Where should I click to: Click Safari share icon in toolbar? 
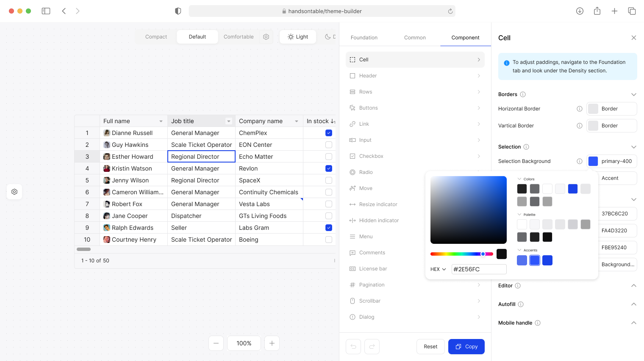point(597,11)
